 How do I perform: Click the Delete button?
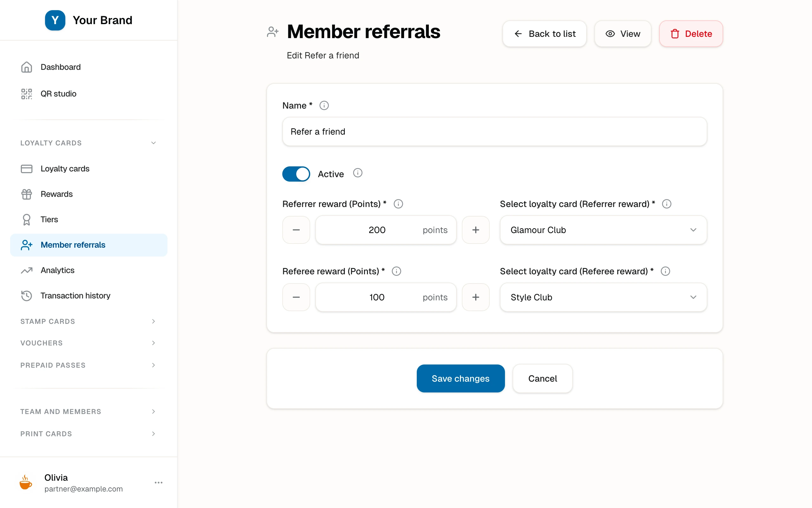691,34
